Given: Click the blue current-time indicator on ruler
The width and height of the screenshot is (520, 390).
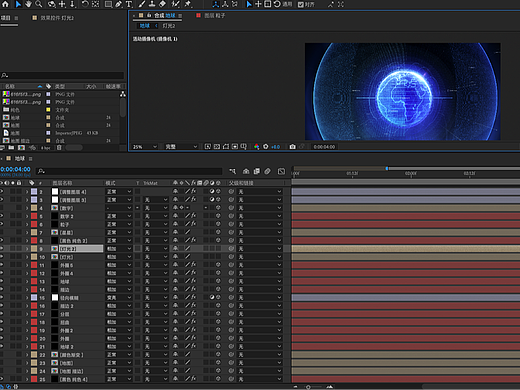Looking at the screenshot, I should pos(387,169).
